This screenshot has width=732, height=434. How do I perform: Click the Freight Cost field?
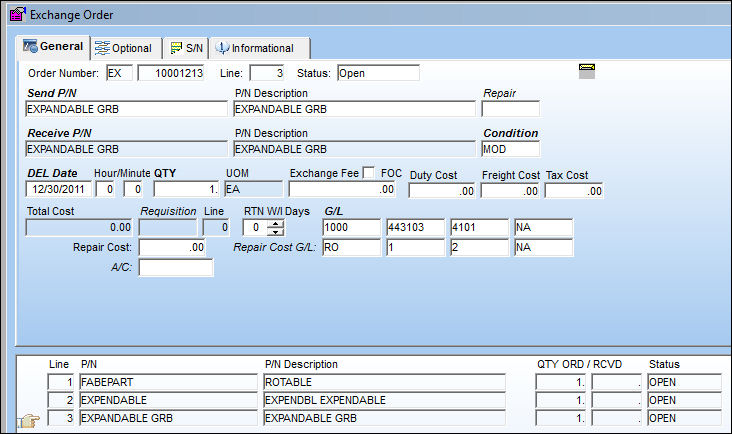click(510, 191)
